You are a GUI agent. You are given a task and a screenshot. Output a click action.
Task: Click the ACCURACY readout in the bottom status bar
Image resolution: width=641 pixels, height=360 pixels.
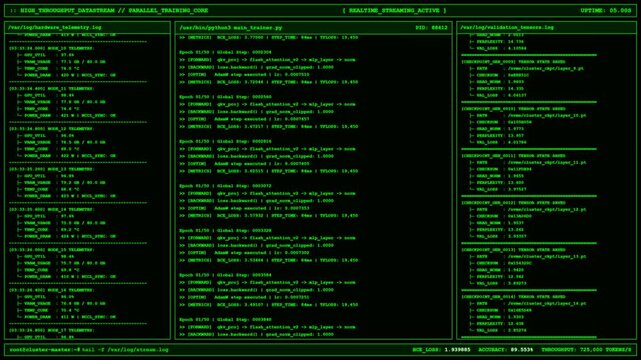tap(506, 350)
